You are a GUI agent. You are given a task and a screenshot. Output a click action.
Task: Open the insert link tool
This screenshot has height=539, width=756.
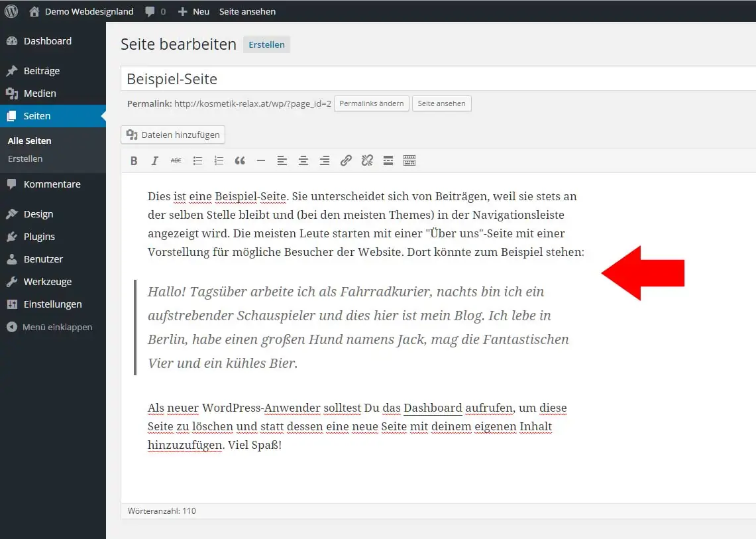click(x=346, y=160)
